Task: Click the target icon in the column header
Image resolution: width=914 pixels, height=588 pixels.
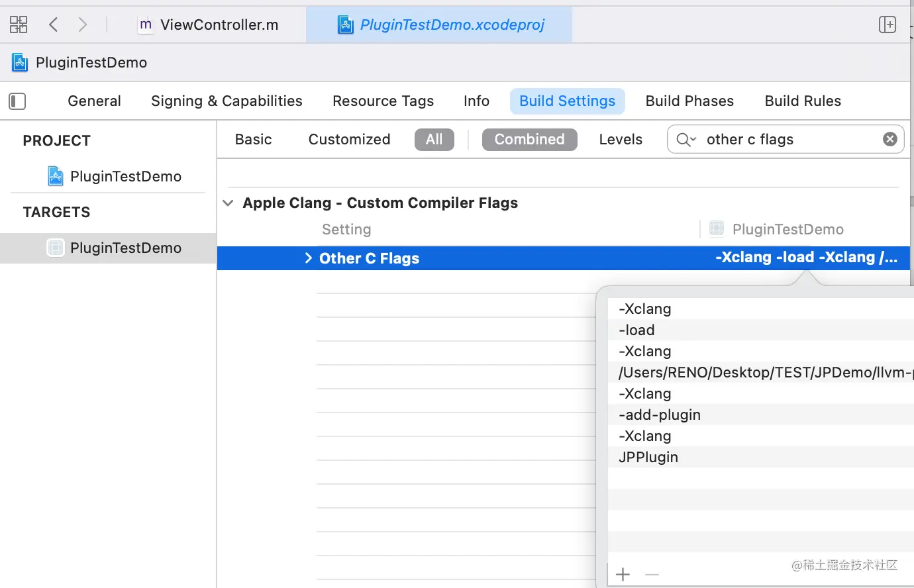Action: tap(717, 229)
